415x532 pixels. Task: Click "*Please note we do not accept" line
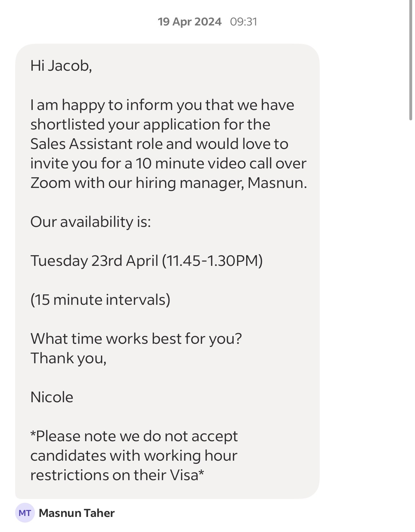click(134, 436)
